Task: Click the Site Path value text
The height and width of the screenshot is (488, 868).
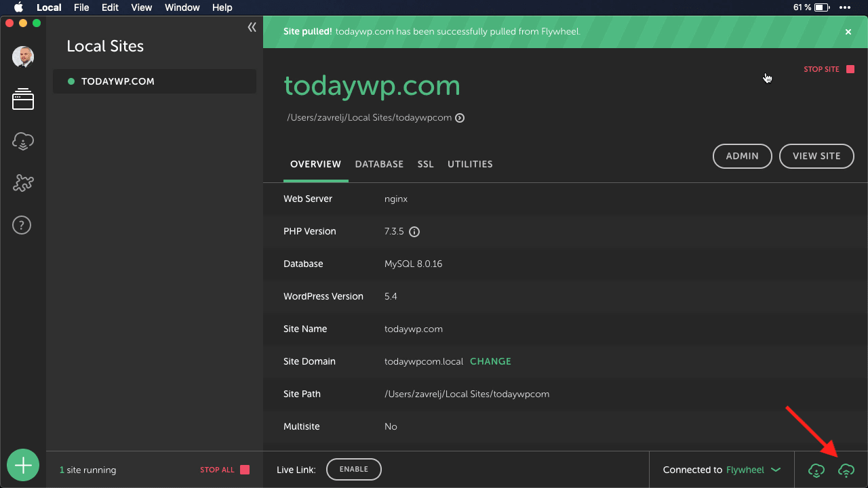Action: (x=467, y=394)
